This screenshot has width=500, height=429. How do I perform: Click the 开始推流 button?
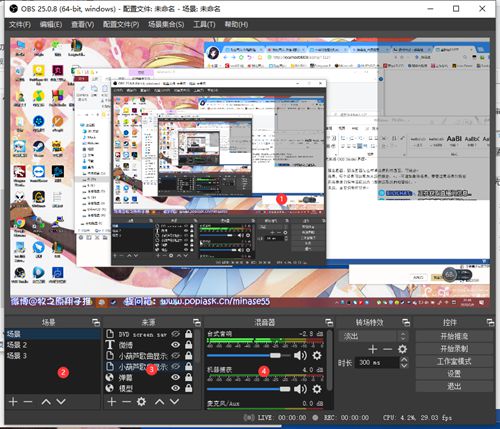click(454, 336)
